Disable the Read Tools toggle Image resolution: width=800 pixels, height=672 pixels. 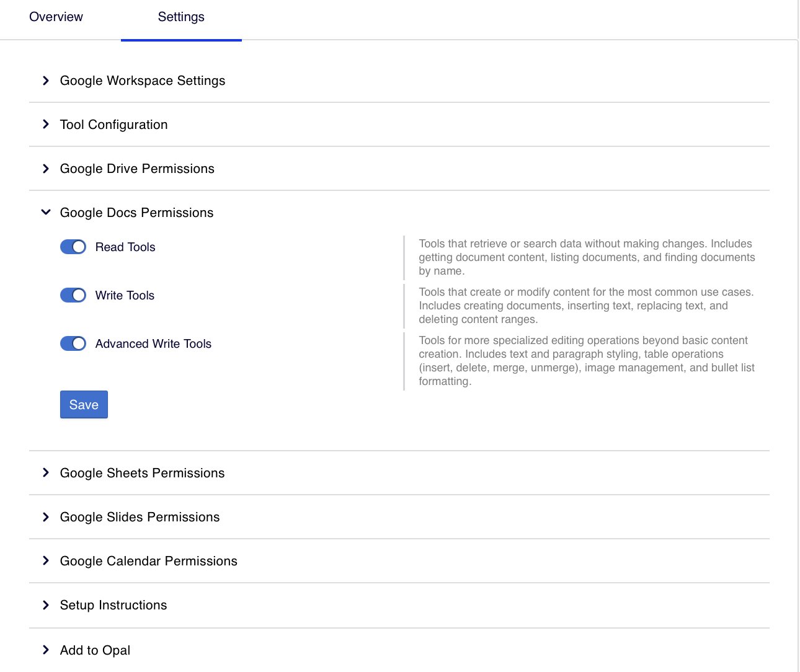tap(73, 247)
